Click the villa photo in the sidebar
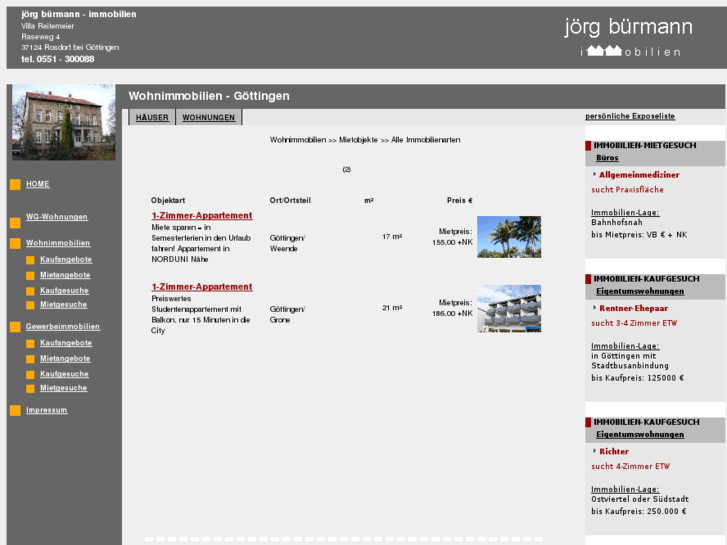Screen dimensions: 727x545 (x=64, y=122)
